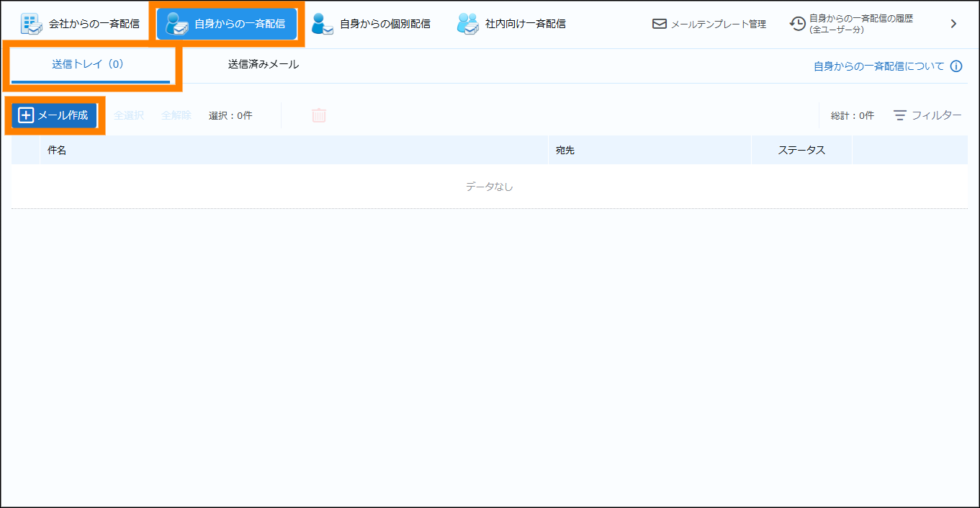Switch to the 送信済みメール tab
The height and width of the screenshot is (508, 980).
point(263,64)
